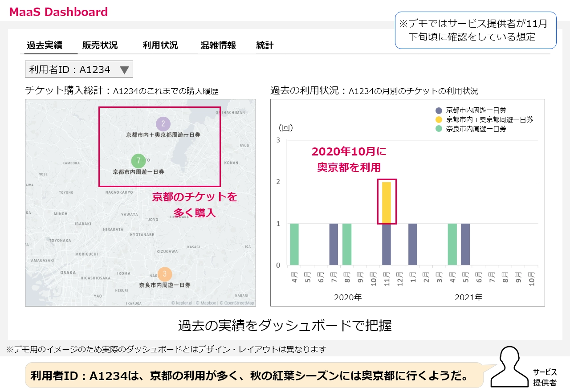This screenshot has height=392, width=570.
Task: Switch to the 過去実績 tab
Action: tap(45, 45)
